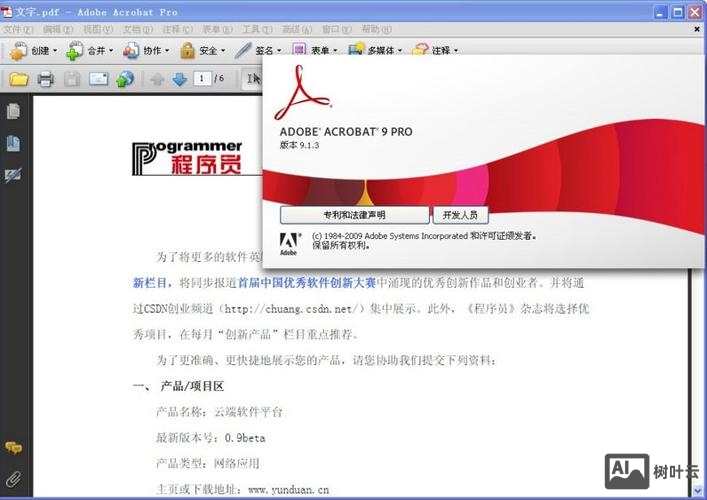
Task: Click the www.yunduan.cn address text
Action: (289, 490)
